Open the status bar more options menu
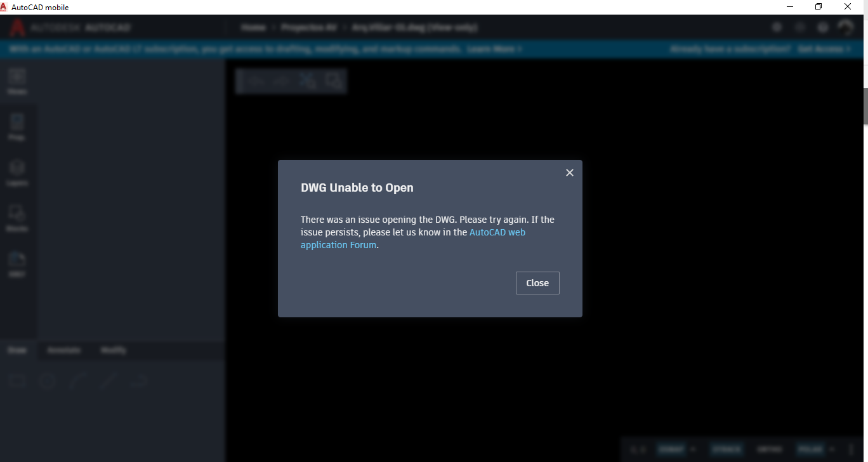The height and width of the screenshot is (462, 868). tap(851, 449)
